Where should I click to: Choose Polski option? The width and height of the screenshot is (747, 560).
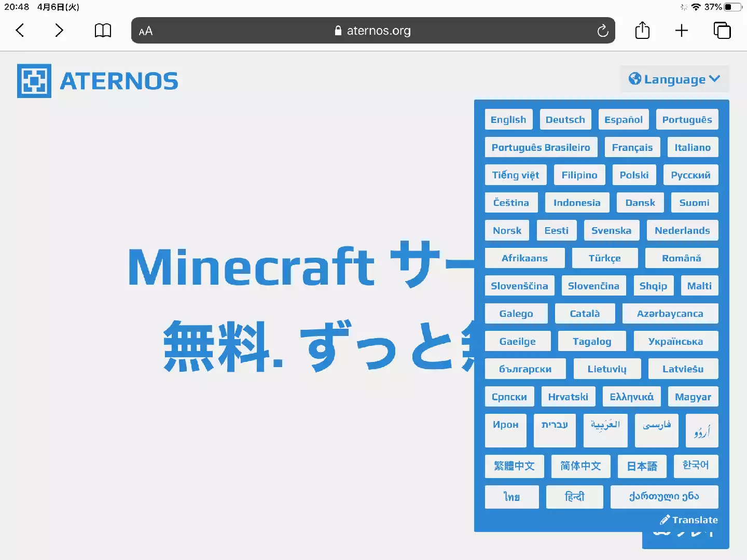click(x=634, y=175)
